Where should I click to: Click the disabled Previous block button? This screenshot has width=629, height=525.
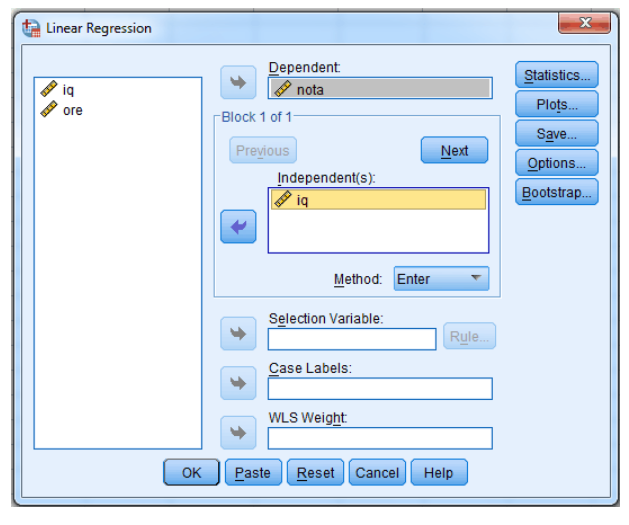[263, 150]
